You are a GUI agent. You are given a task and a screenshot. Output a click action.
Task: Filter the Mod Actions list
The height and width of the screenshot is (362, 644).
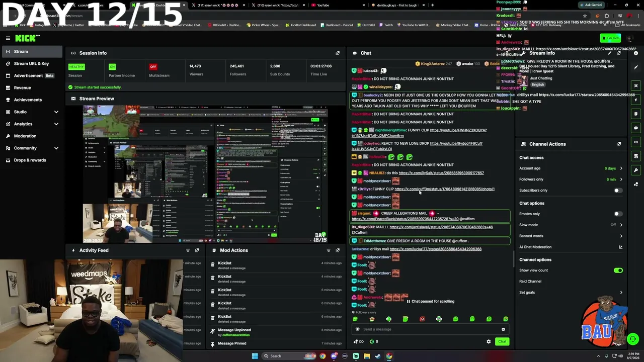click(x=329, y=250)
